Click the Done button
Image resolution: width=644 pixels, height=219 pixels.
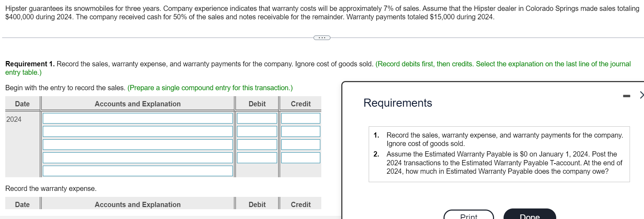click(x=530, y=216)
